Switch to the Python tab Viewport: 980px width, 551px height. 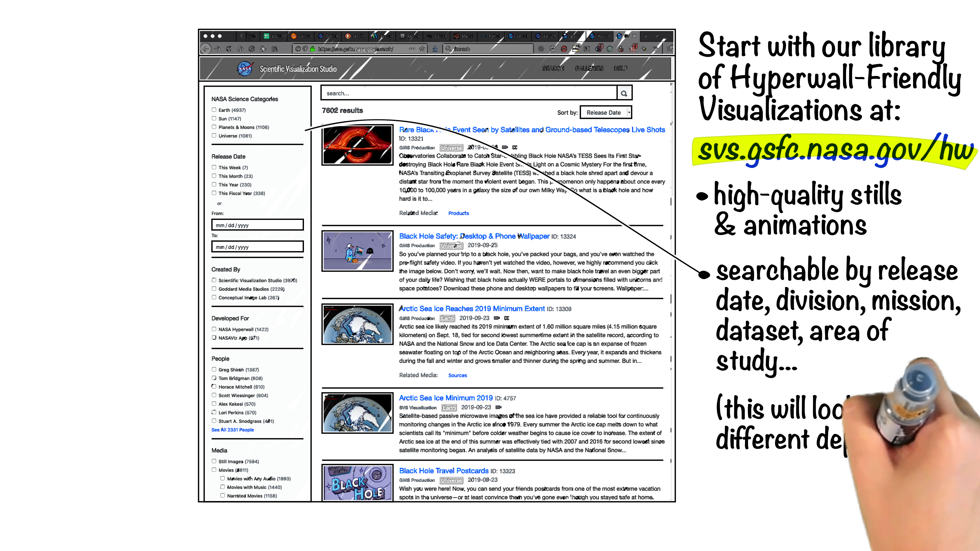(491, 36)
